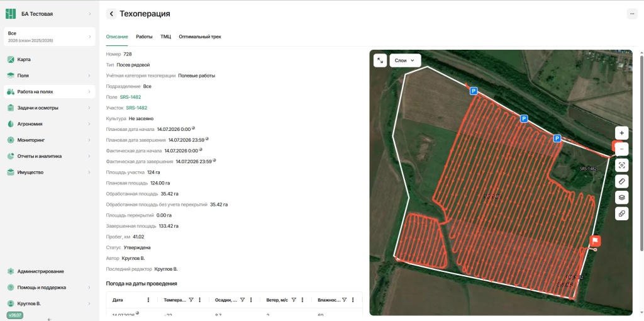The height and width of the screenshot is (321, 644).
Task: Open the Ветер, м/с column three-dot menu
Action: [303, 300]
